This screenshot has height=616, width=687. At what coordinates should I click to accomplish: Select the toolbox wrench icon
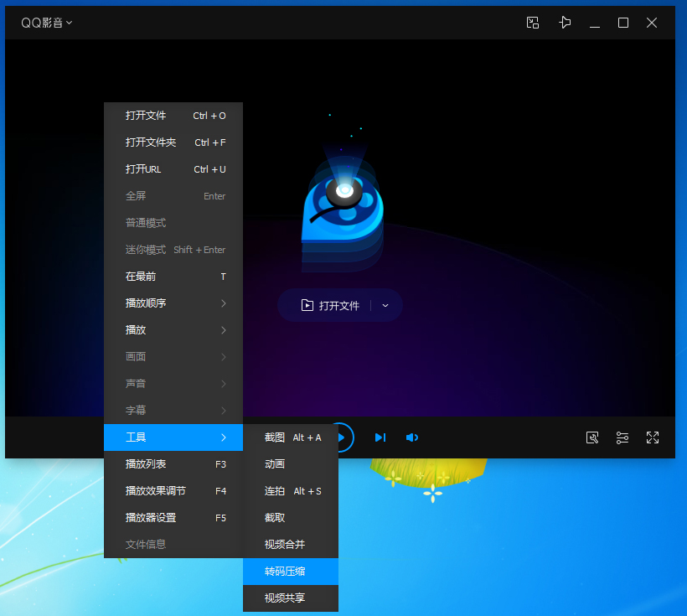(x=592, y=437)
